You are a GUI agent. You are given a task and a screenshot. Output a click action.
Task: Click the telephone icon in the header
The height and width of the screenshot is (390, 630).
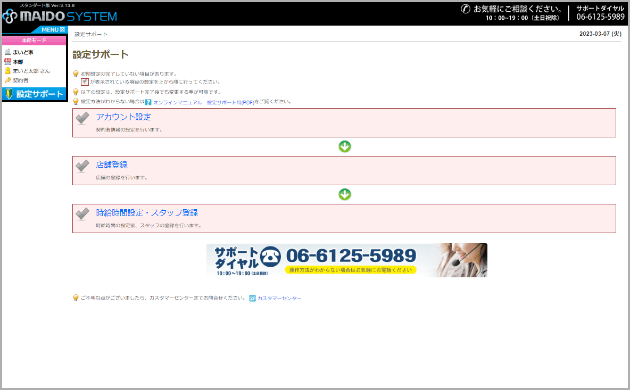pos(465,9)
